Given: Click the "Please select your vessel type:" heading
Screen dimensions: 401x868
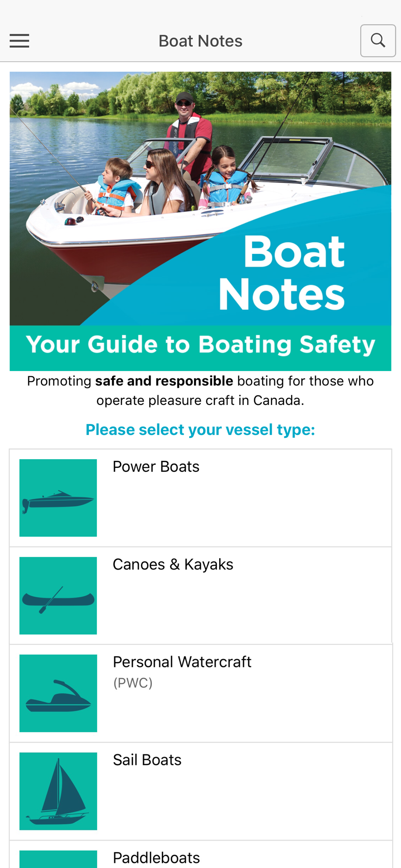Looking at the screenshot, I should point(200,430).
